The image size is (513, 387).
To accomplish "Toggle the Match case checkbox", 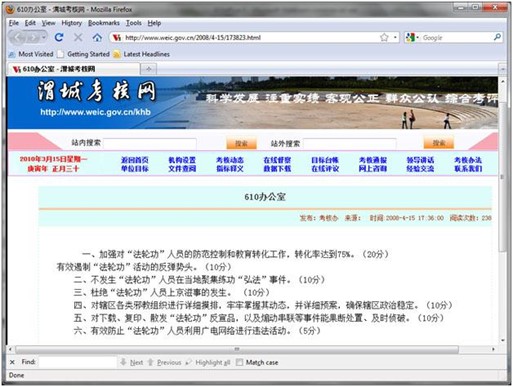I will (239, 362).
